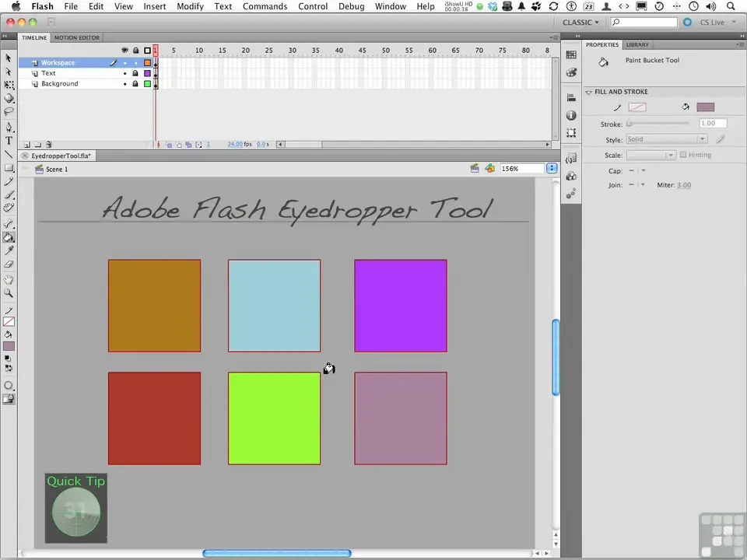Toggle show all layers as outlines
This screenshot has width=747, height=560.
[147, 50]
